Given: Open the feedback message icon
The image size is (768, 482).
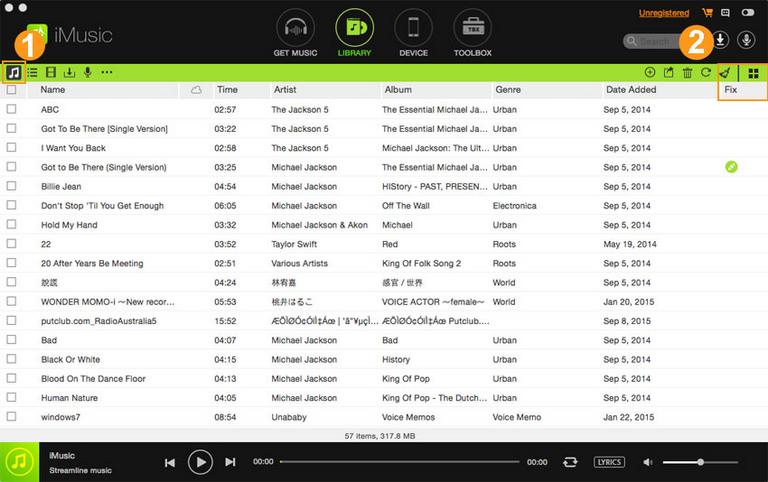Looking at the screenshot, I should (x=725, y=13).
